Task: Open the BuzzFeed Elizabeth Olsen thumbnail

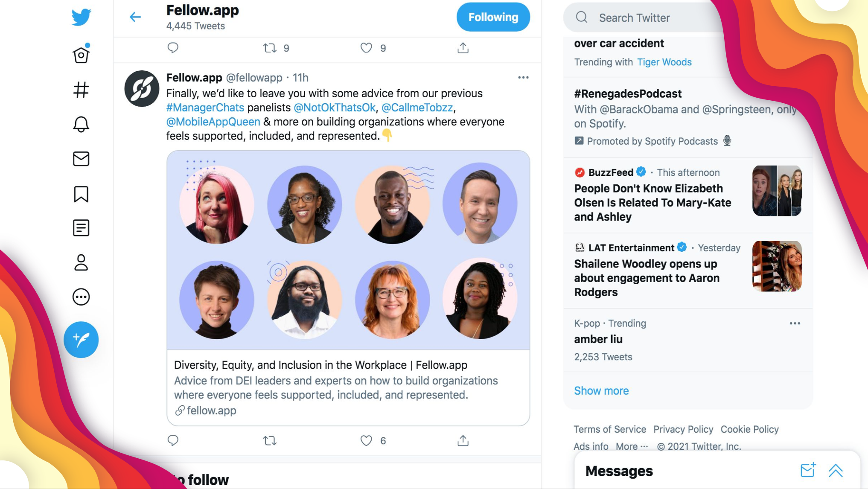Action: tap(777, 191)
